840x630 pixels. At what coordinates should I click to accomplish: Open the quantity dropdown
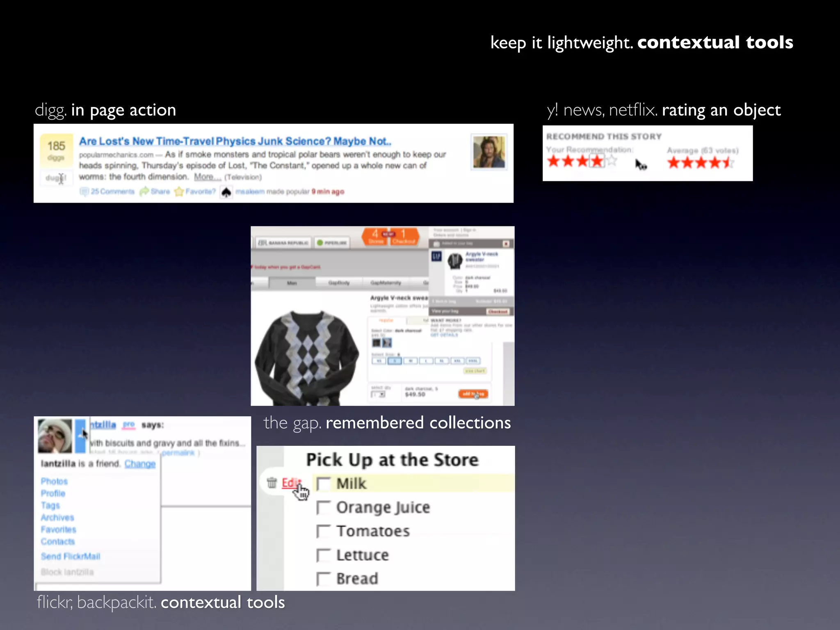pos(378,395)
